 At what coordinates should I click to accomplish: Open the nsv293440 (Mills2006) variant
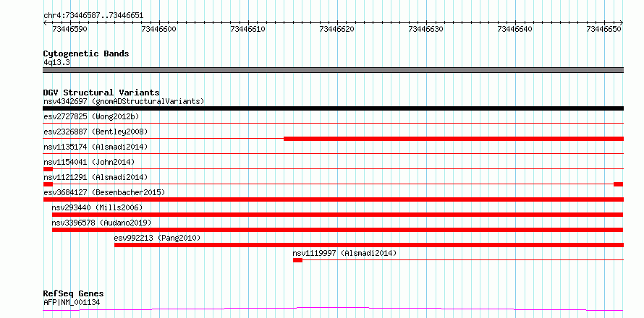pos(98,207)
